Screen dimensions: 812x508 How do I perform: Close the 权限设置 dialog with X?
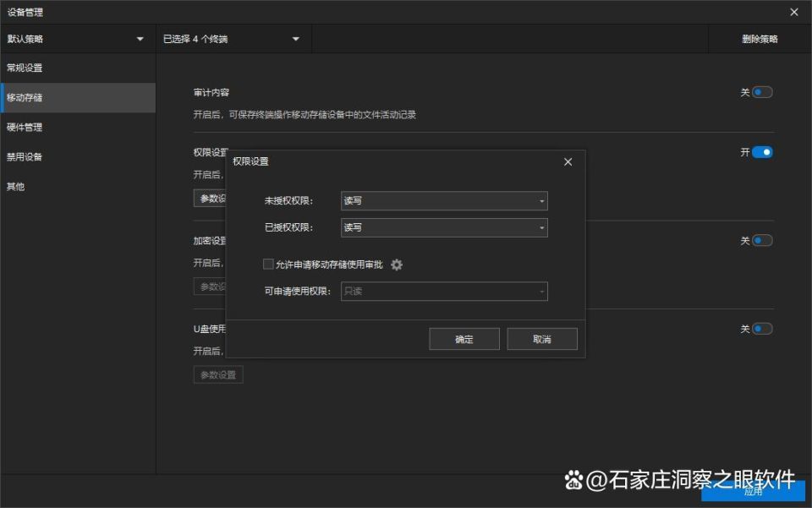568,162
